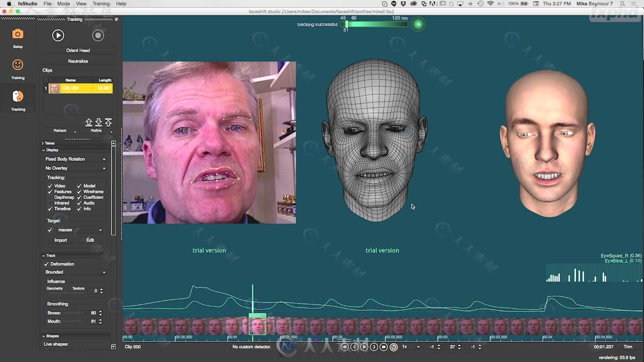Click the export clip up-arrow icon
This screenshot has height=362, width=644.
click(89, 122)
